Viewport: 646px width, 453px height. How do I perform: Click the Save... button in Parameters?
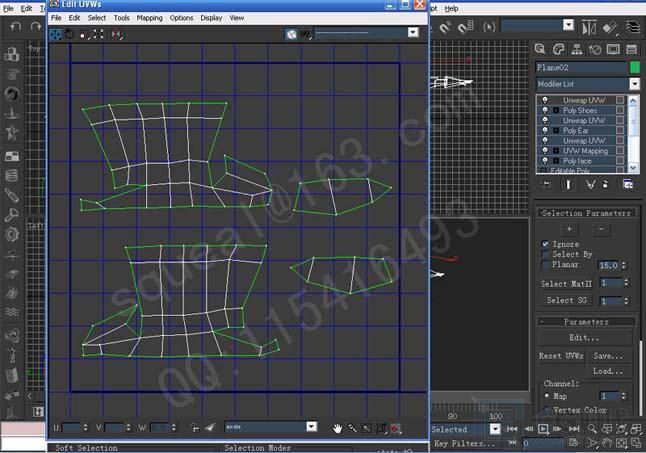609,356
